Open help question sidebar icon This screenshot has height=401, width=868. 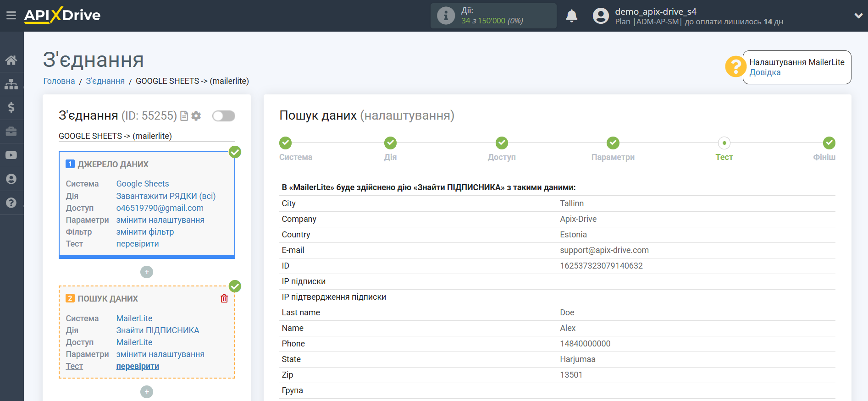coord(11,203)
